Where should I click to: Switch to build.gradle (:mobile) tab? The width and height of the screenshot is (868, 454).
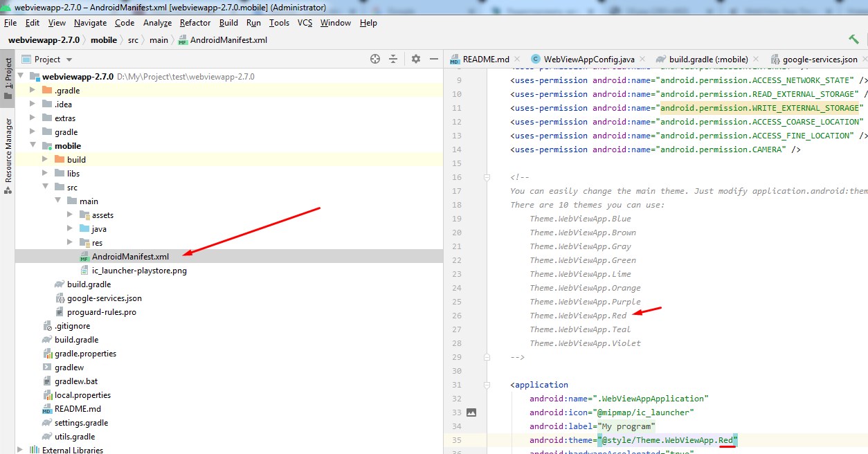[x=709, y=60]
